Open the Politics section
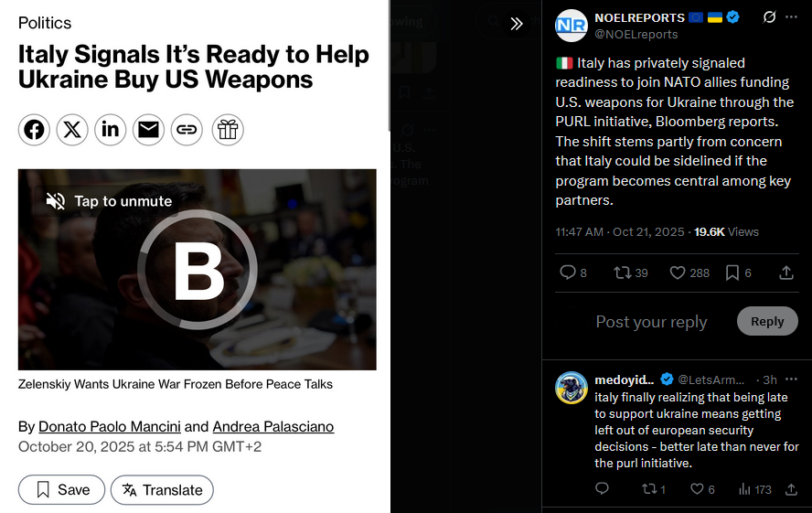This screenshot has height=513, width=812. tap(45, 23)
